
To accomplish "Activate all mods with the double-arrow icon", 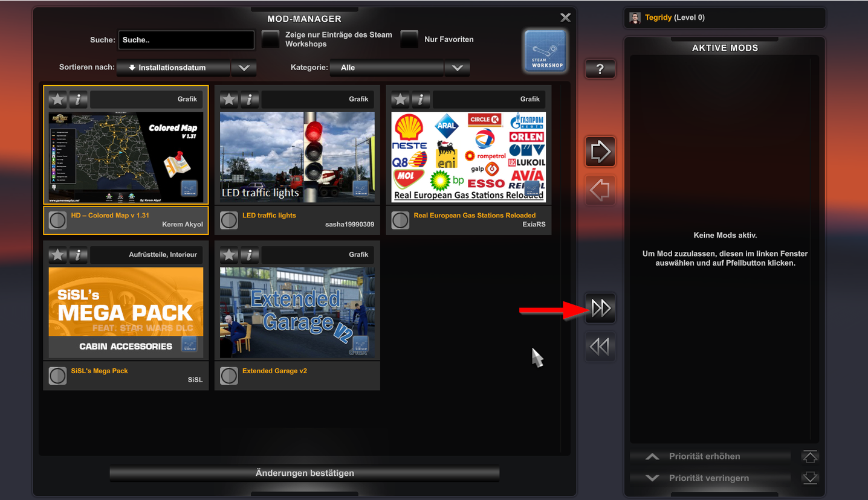I will coord(600,307).
